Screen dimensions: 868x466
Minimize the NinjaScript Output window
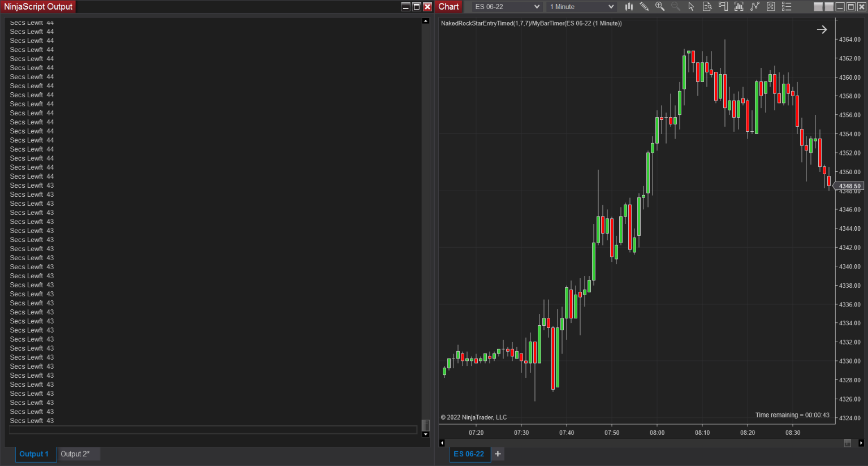point(405,7)
